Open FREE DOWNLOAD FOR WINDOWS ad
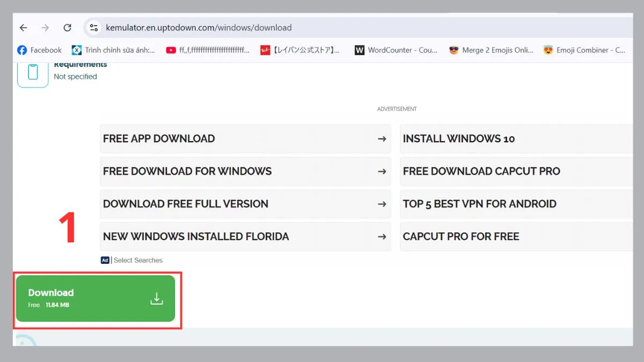 [245, 172]
